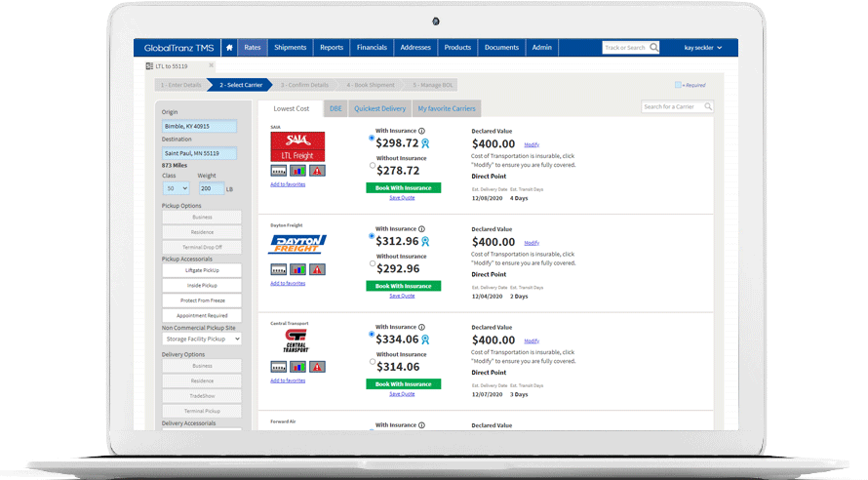Open the SAIA warning alert icon

(317, 171)
